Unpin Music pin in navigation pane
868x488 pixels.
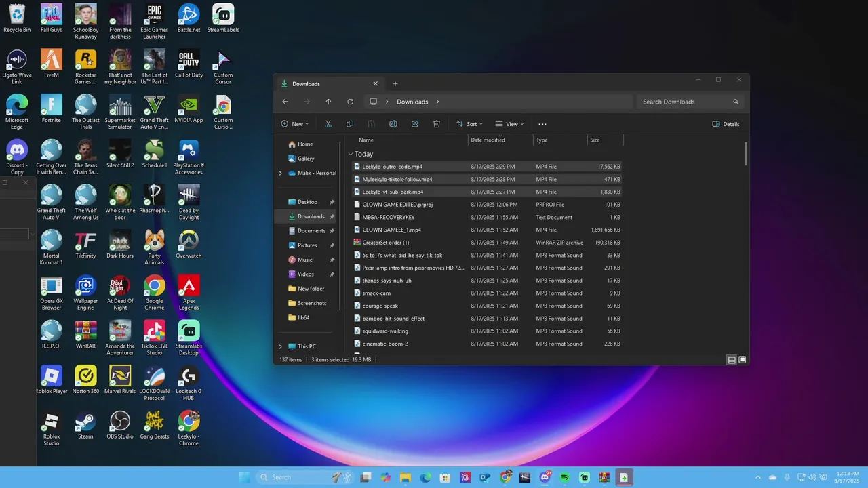point(332,260)
